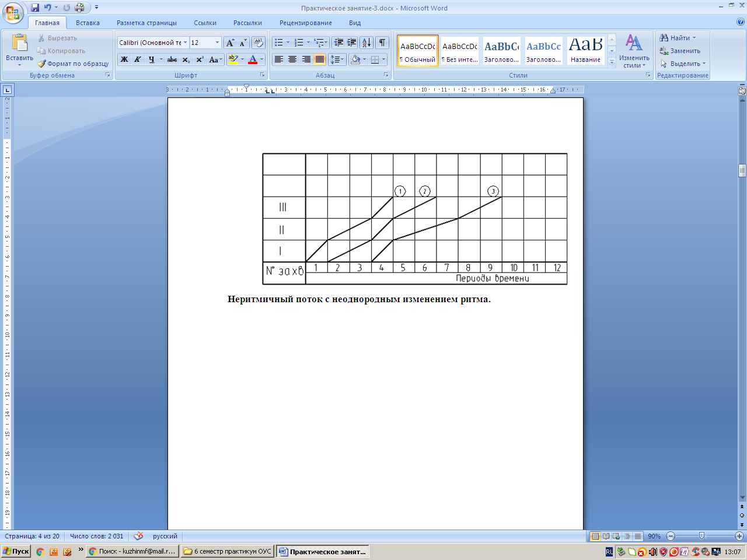This screenshot has width=747, height=560.
Task: Expand the font color dropdown arrow
Action: click(261, 60)
